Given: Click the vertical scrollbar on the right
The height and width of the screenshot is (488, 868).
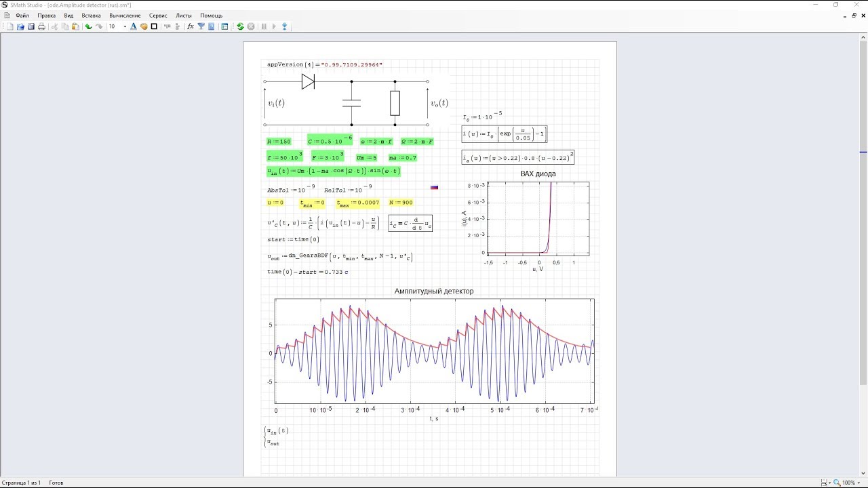Looking at the screenshot, I should click(x=863, y=254).
